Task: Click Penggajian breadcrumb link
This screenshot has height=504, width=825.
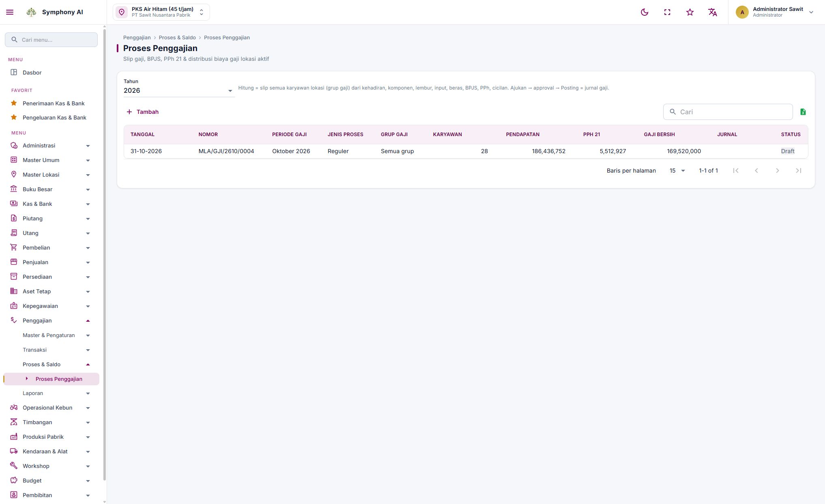Action: [x=137, y=38]
